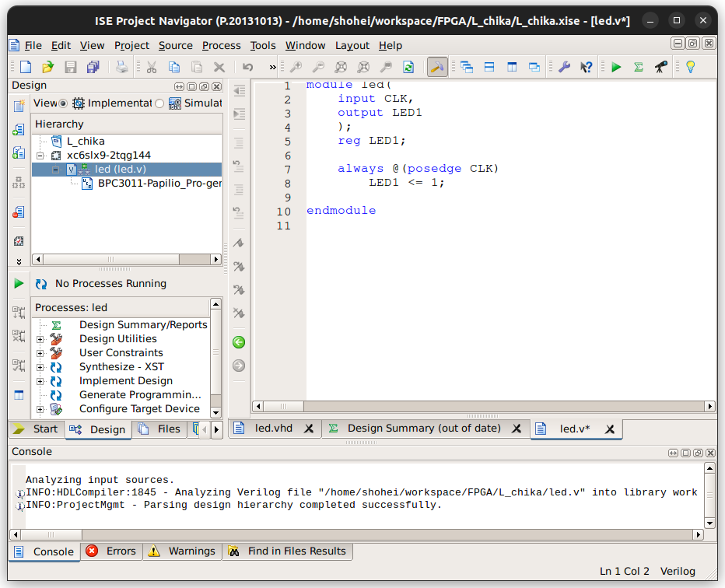The width and height of the screenshot is (725, 588).
Task: Collapse the led (led.v) tree node
Action: 55,170
